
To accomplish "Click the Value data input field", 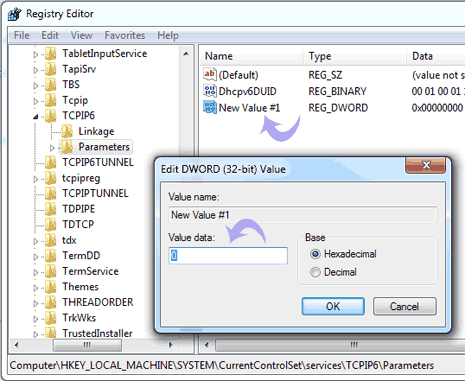I will point(228,256).
